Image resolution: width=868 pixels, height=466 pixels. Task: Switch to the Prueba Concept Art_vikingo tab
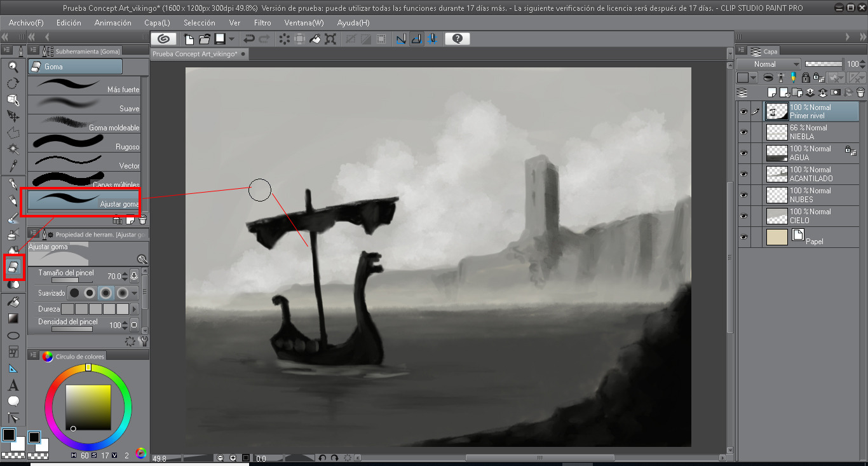(199, 54)
